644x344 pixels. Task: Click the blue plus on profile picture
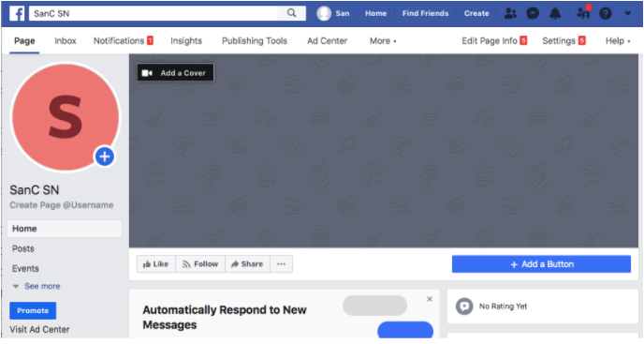105,157
